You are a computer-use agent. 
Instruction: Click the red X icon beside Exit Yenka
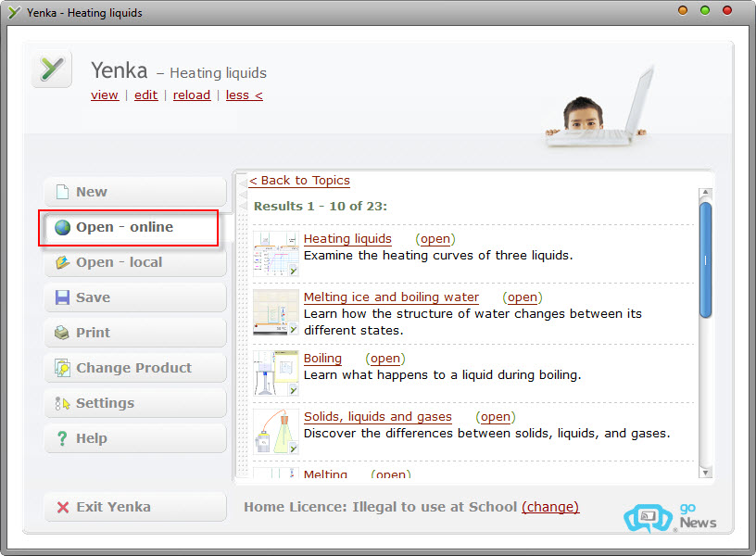point(63,507)
